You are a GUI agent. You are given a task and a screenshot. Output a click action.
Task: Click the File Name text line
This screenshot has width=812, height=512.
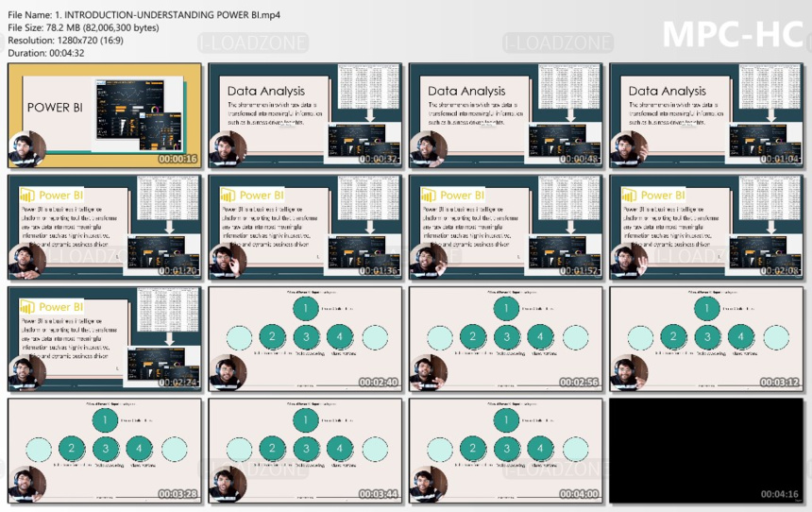[144, 15]
